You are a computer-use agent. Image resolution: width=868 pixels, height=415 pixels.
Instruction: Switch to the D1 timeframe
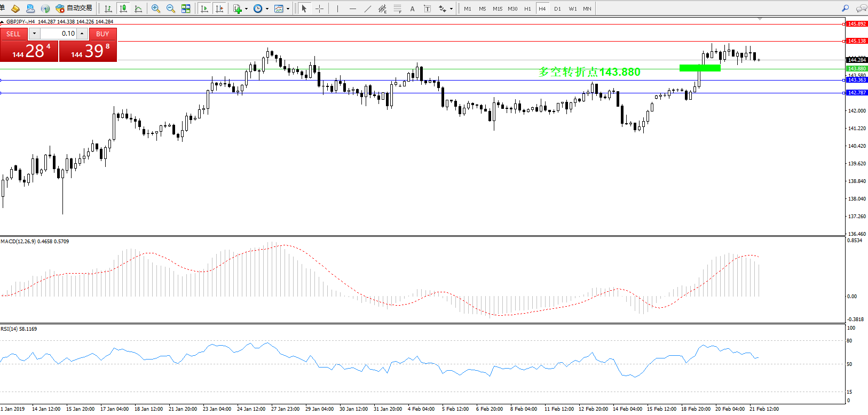[557, 9]
